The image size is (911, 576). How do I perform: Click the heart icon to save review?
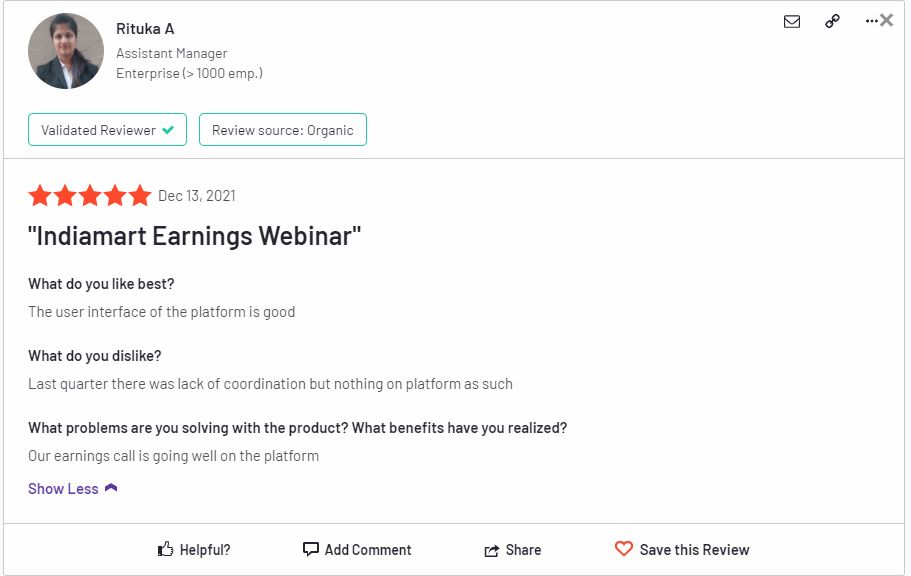[624, 549]
